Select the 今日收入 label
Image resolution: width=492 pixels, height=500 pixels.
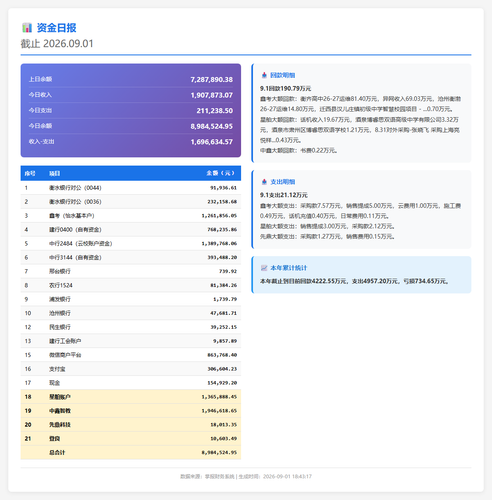40,95
